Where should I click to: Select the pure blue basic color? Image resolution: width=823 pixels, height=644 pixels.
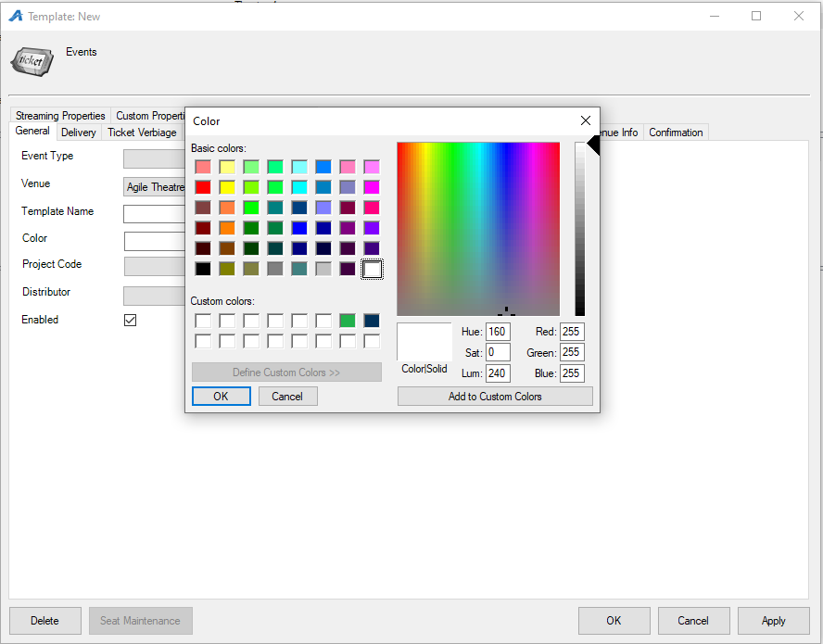tap(299, 228)
